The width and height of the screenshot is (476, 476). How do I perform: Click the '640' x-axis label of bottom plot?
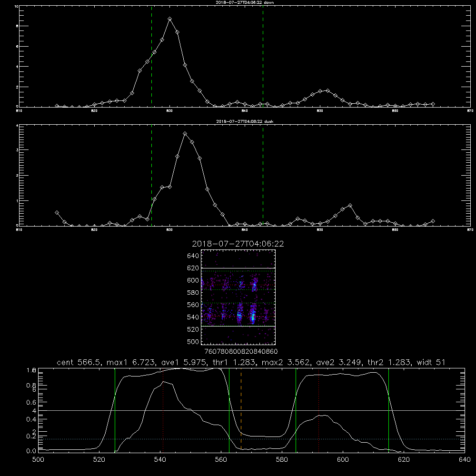point(465,460)
